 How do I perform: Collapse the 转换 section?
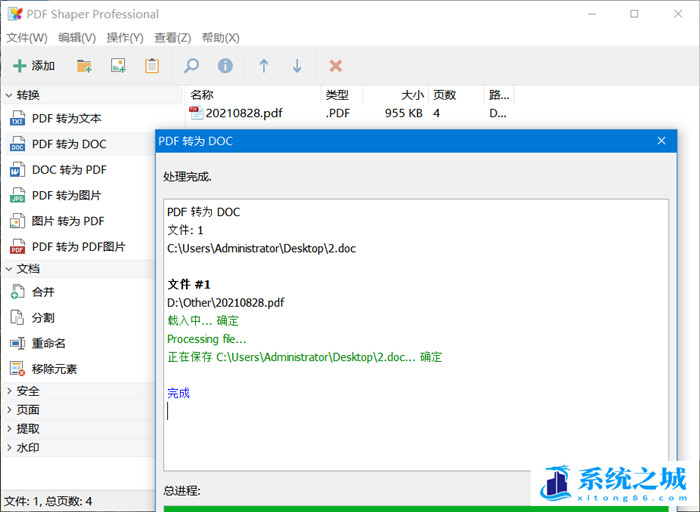[8, 95]
